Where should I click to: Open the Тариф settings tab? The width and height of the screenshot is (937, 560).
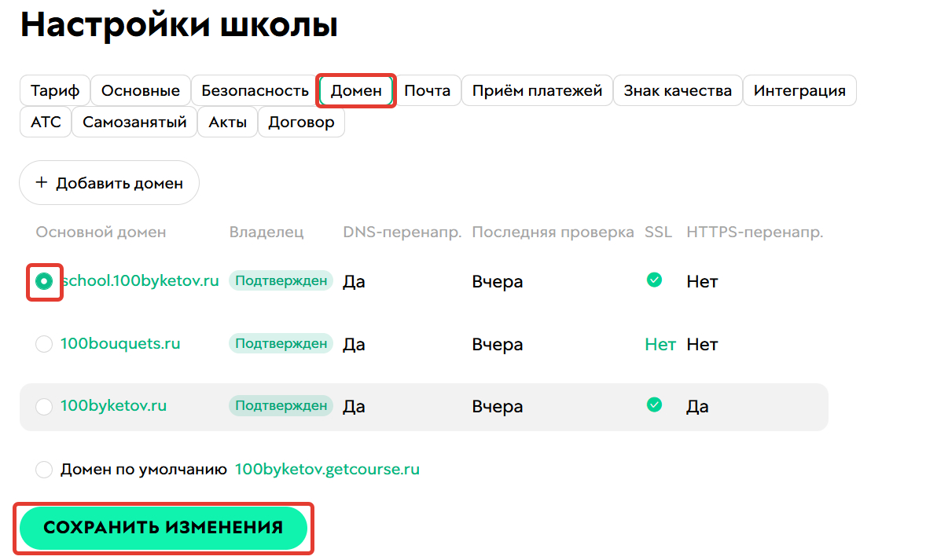[x=55, y=91]
